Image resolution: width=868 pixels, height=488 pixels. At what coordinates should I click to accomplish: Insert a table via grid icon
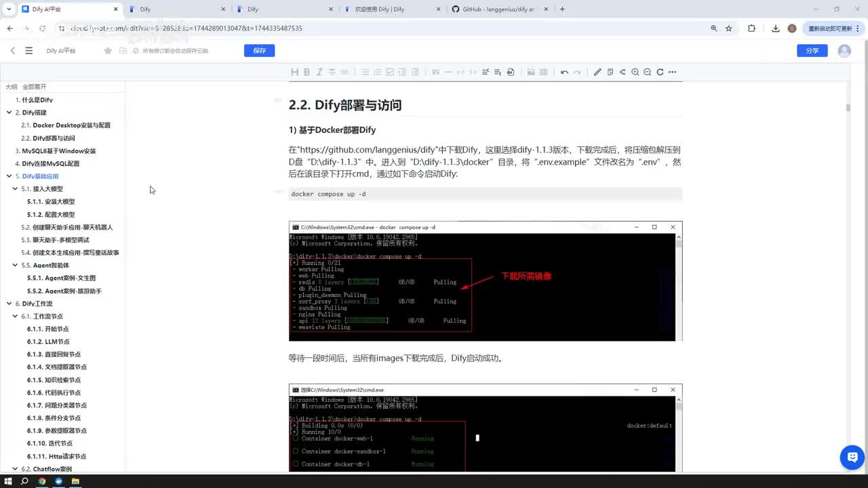[x=543, y=72]
